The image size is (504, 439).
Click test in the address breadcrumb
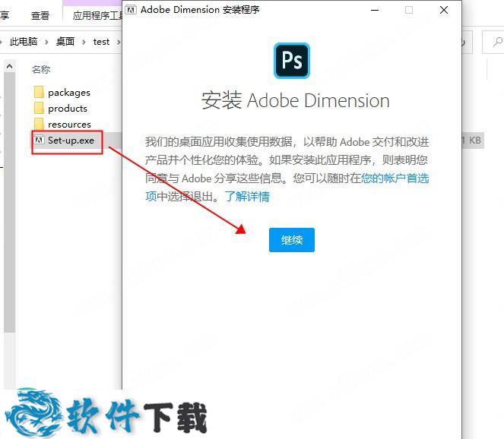[x=101, y=42]
